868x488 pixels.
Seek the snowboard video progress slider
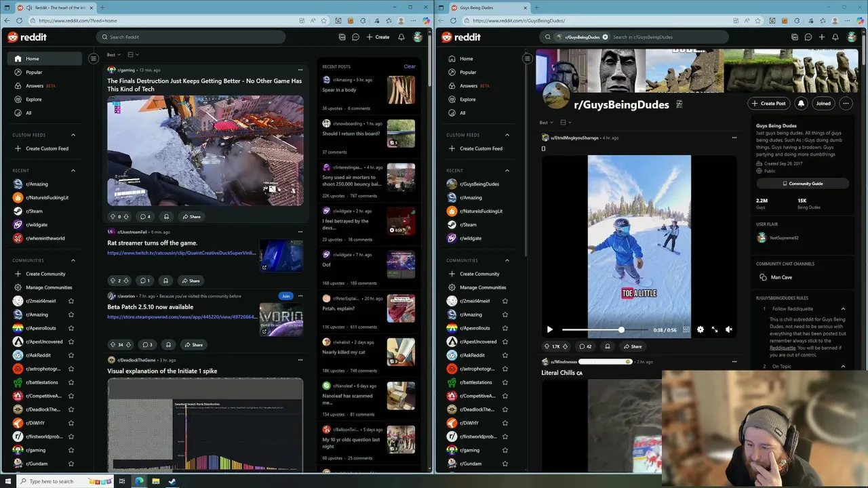(604, 330)
